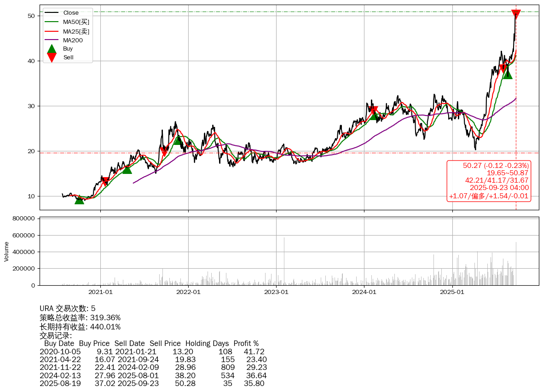Select the trade row with 2020-10-05 buy date
The image size is (543, 392).
(152, 352)
